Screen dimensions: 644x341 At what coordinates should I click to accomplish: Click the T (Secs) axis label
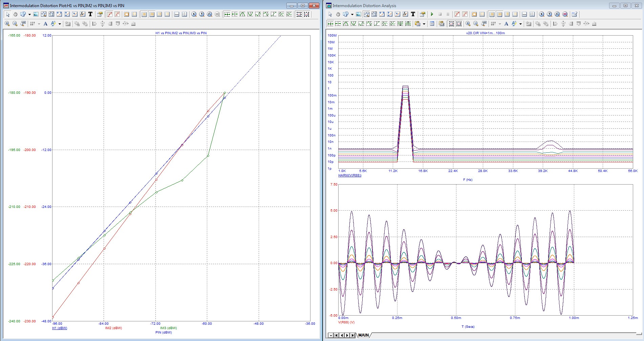(468, 327)
